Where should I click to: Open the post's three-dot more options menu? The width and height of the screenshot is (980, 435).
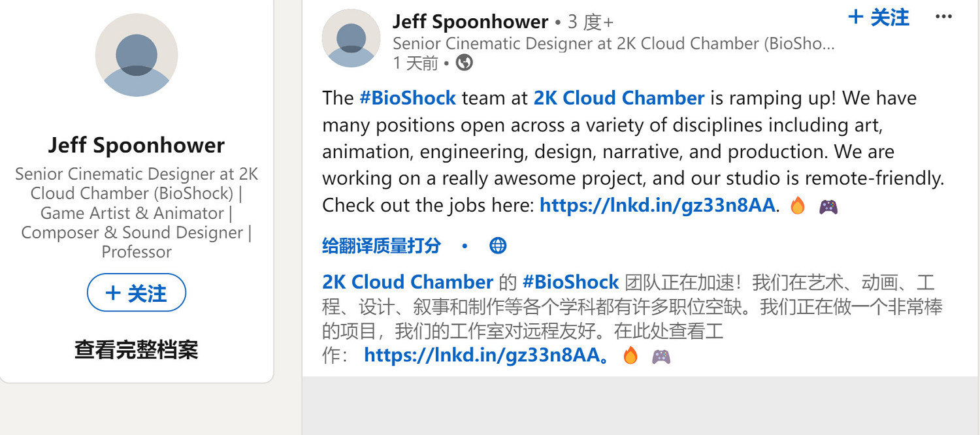tap(943, 17)
